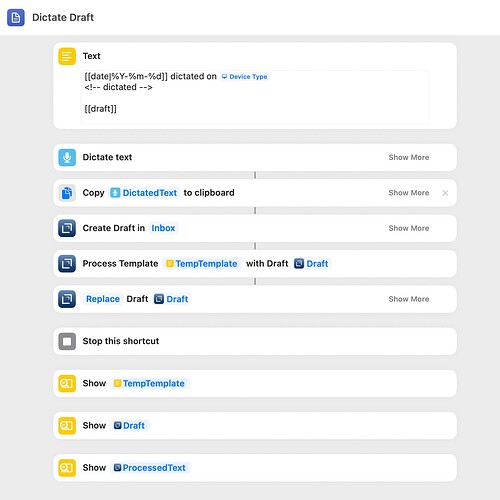Click the Replace Draft action Drafts icon
Image resolution: width=500 pixels, height=500 pixels.
click(x=67, y=299)
